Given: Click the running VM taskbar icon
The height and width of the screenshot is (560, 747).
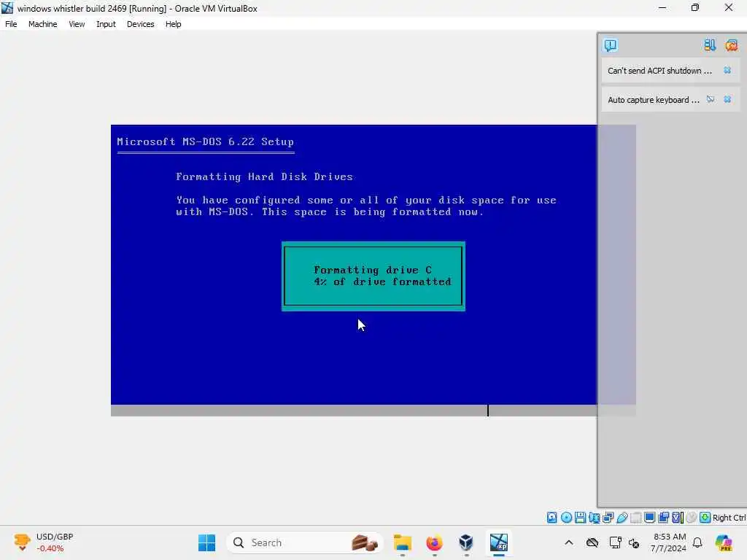Looking at the screenshot, I should tap(498, 542).
